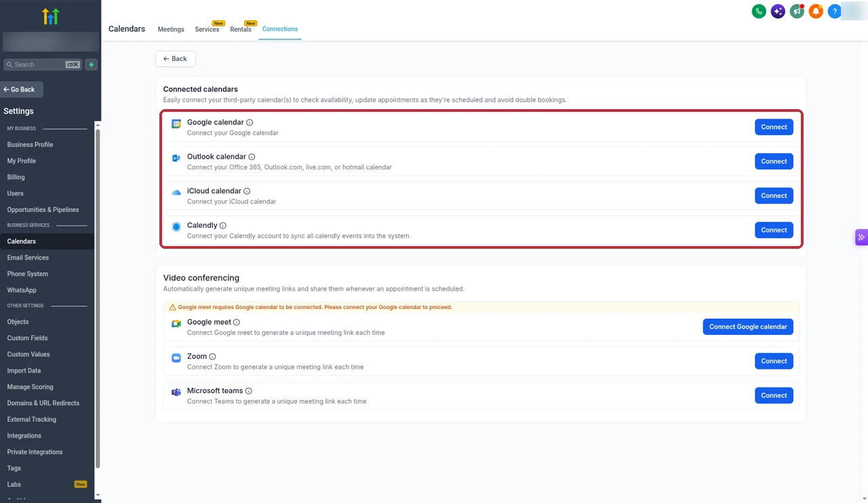
Task: Select the Connections tab
Action: pyautogui.click(x=280, y=29)
